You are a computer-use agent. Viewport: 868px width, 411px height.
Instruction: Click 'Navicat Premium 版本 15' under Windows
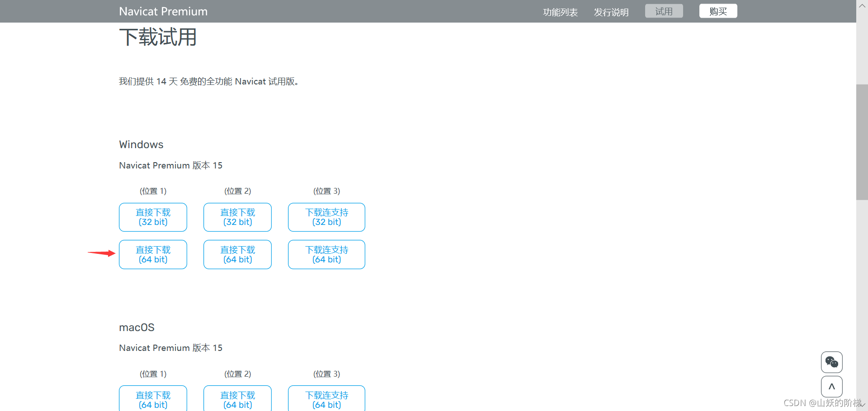pyautogui.click(x=170, y=165)
